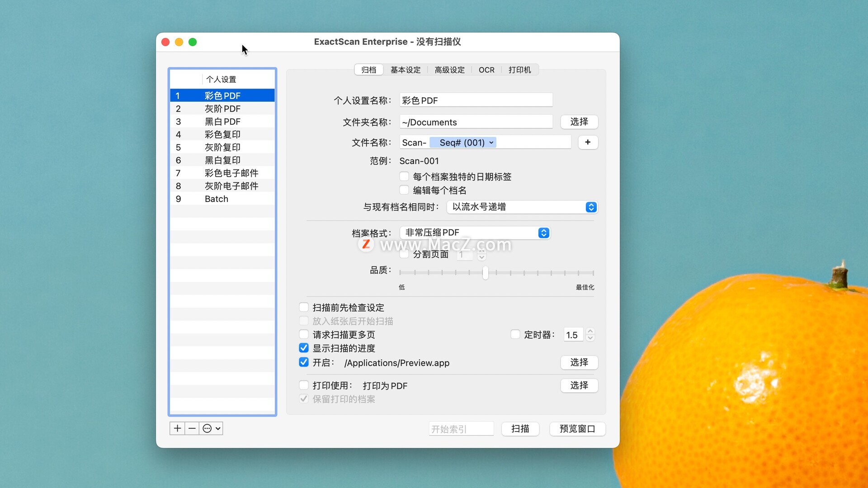Click the 定时器 value field 1.5
This screenshot has height=488, width=868.
coord(573,335)
